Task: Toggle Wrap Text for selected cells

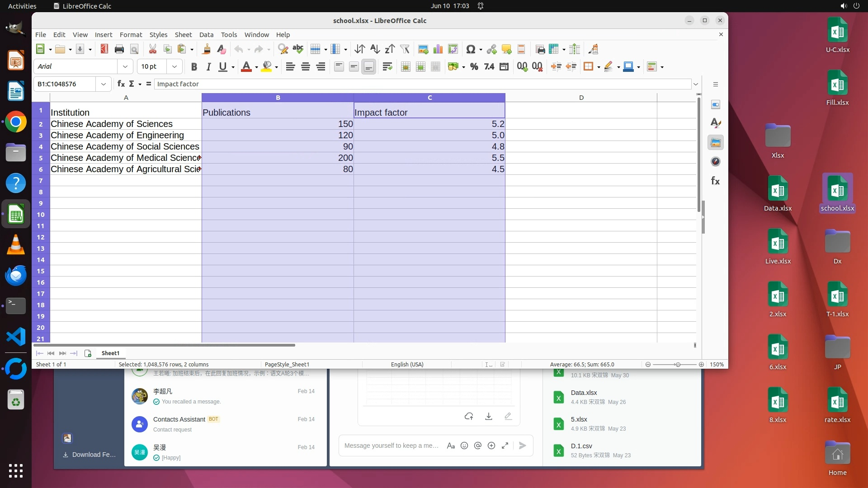Action: click(x=387, y=67)
